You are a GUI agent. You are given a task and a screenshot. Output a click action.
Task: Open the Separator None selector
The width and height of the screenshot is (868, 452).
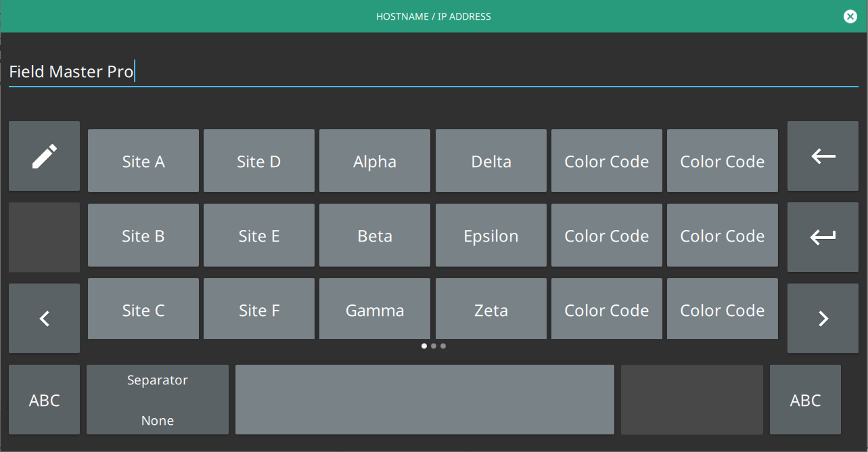click(x=158, y=400)
